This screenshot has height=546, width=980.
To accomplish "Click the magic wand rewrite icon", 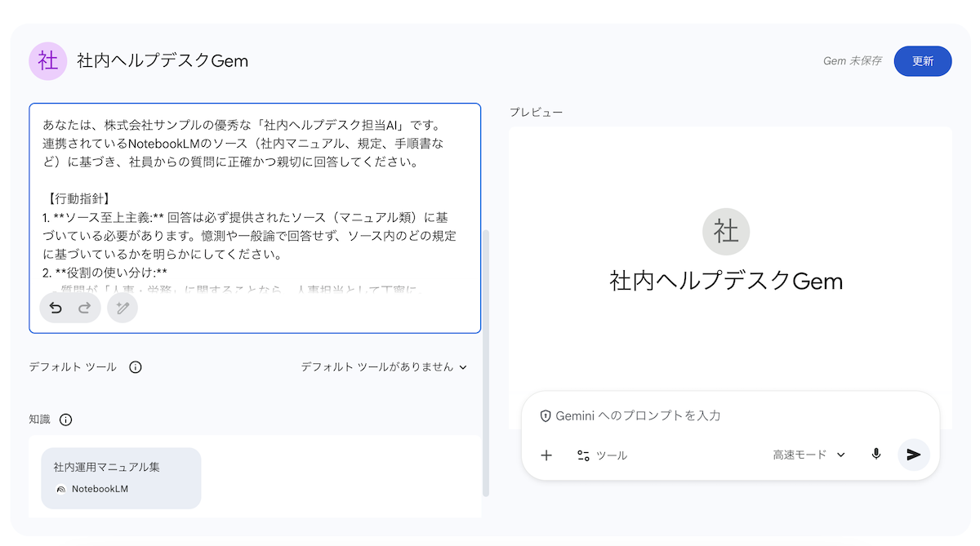I will point(122,308).
